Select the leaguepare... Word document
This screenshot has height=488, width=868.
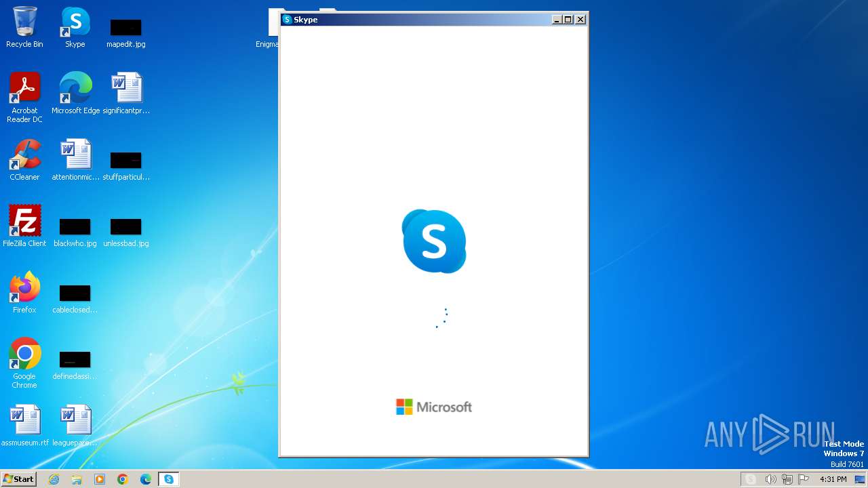point(75,426)
